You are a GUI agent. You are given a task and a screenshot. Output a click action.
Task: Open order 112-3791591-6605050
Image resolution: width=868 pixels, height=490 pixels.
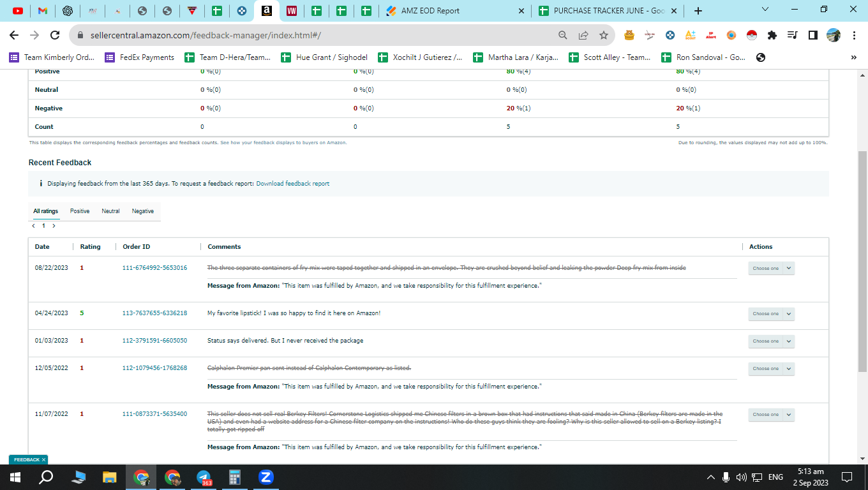(154, 341)
